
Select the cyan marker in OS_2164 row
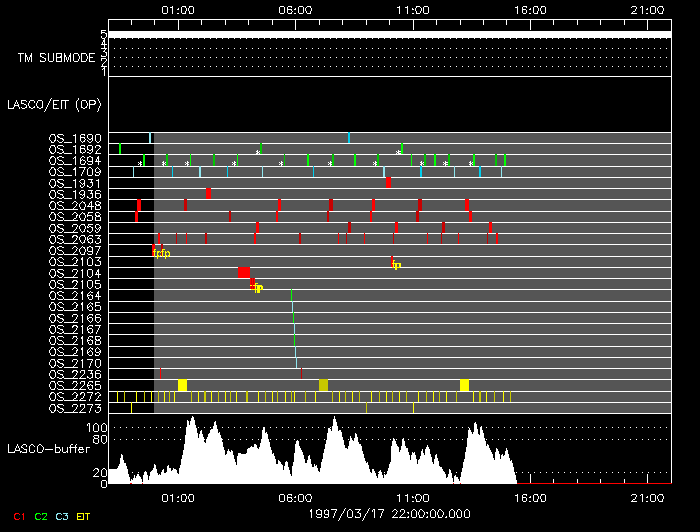pyautogui.click(x=291, y=295)
